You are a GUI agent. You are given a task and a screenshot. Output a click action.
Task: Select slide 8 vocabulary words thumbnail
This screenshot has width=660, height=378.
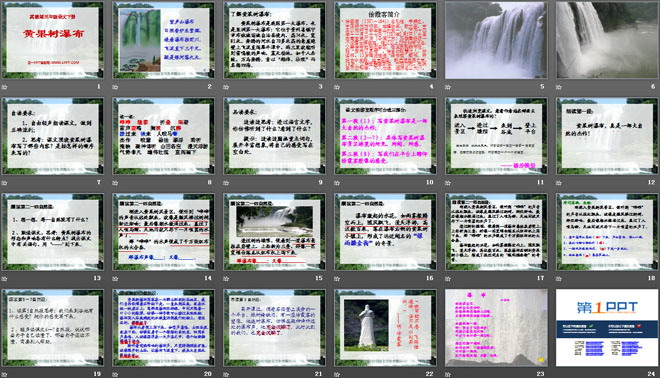click(163, 136)
